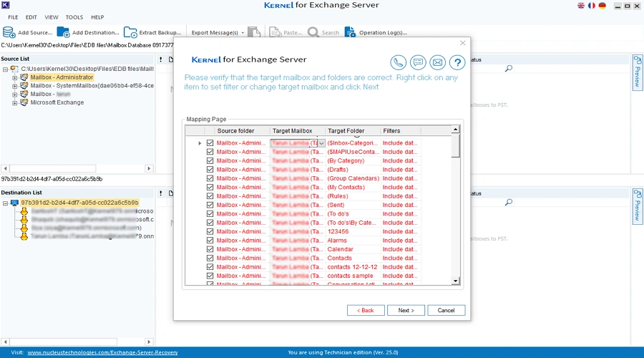Select the German flag language icon
Viewport: 644px width, 358px height.
(x=602, y=6)
